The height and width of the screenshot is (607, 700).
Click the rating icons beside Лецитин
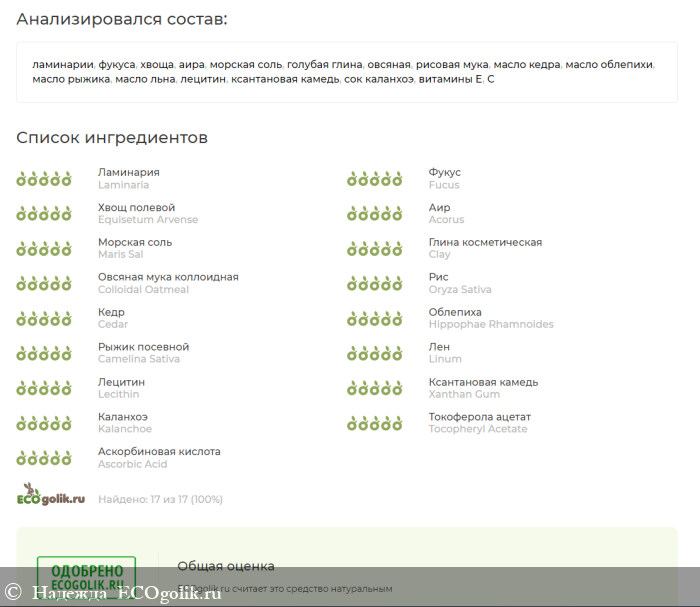coord(44,389)
